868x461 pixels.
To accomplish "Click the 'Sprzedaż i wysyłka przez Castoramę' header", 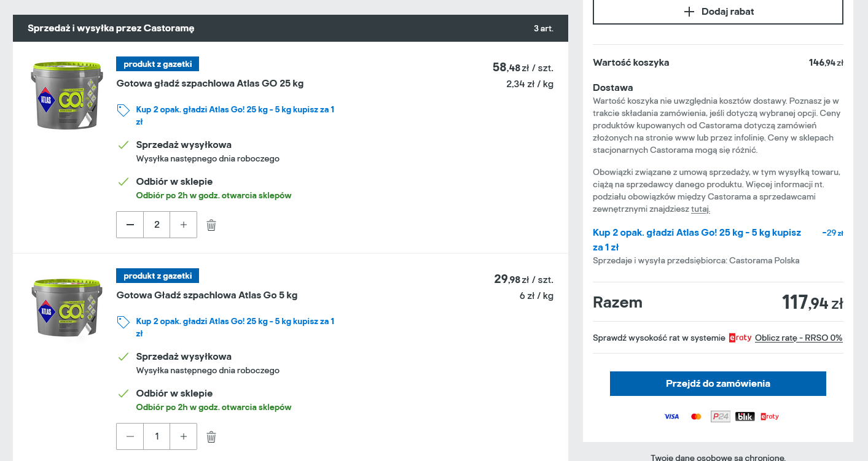I will (x=111, y=28).
